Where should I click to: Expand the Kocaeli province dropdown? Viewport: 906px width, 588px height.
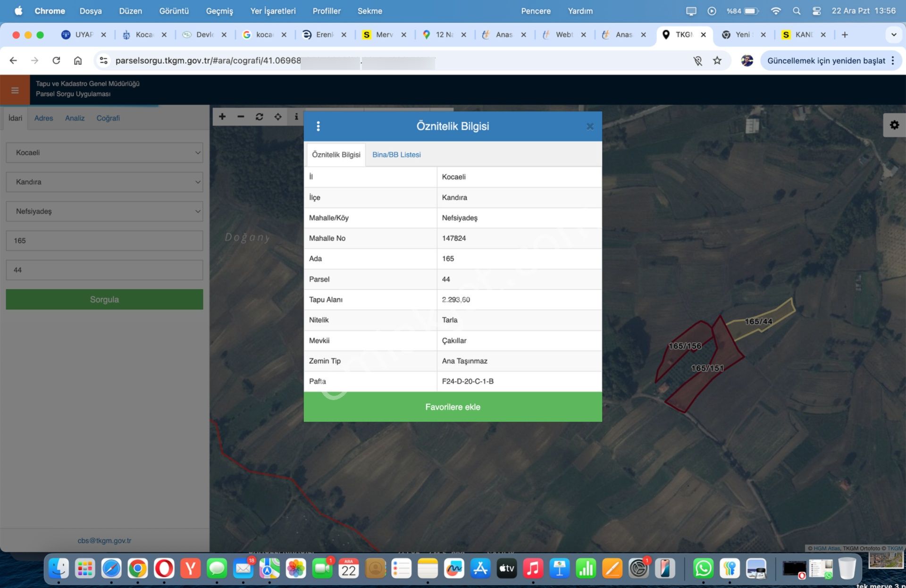tap(104, 152)
